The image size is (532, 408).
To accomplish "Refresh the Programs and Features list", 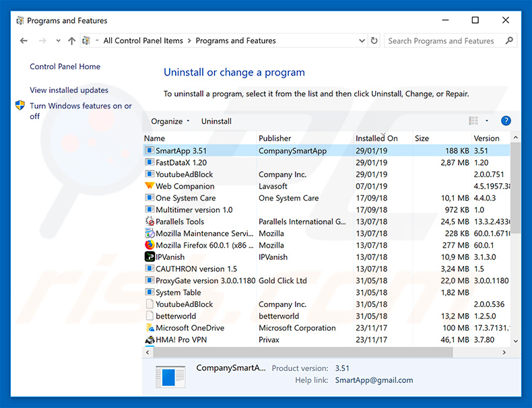I will pos(374,40).
